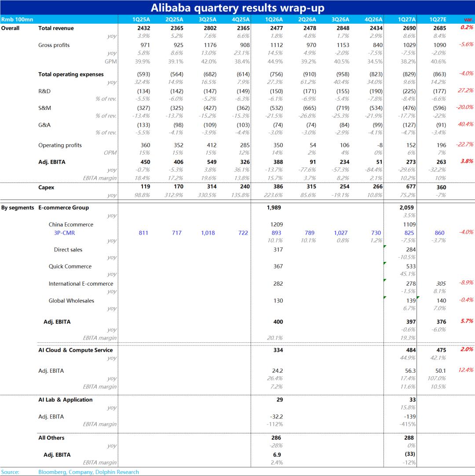This screenshot has height=476, width=475.
Task: Select 'AI Lab & Application' row label
Action: (65, 400)
